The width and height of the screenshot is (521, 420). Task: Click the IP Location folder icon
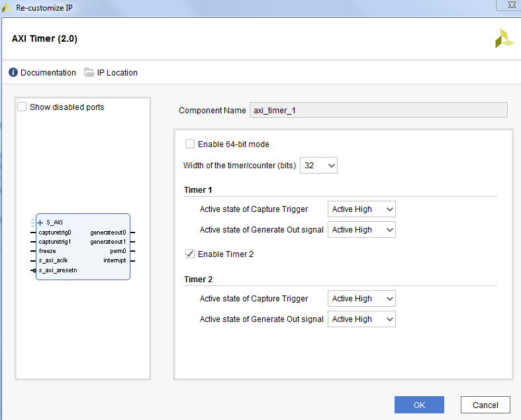pyautogui.click(x=89, y=73)
